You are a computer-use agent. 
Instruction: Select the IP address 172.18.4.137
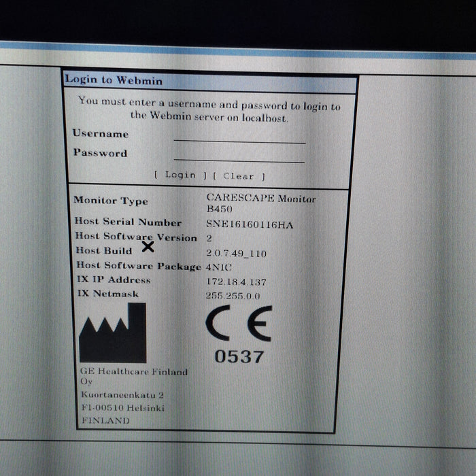point(236,282)
